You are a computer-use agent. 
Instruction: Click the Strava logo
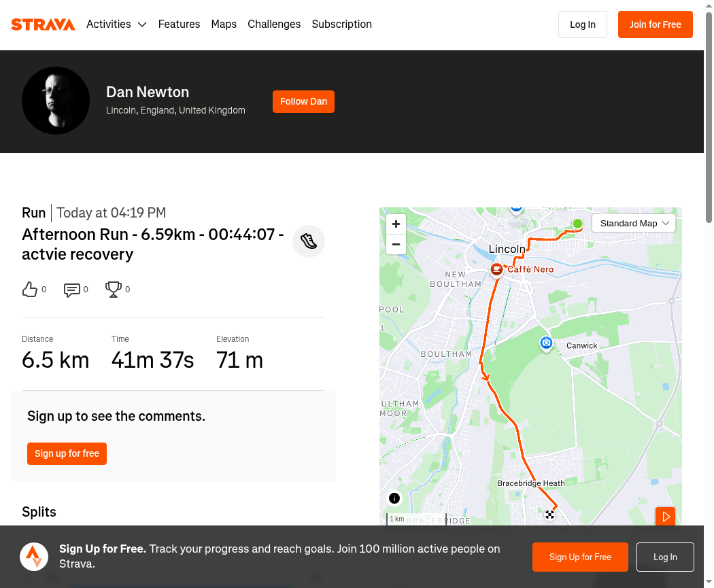coord(43,24)
